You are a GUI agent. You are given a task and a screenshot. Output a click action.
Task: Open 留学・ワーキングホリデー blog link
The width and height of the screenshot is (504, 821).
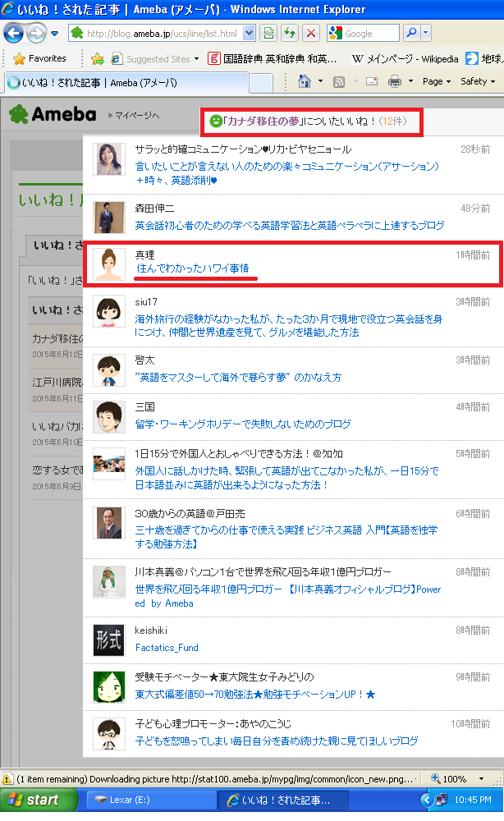click(x=243, y=424)
